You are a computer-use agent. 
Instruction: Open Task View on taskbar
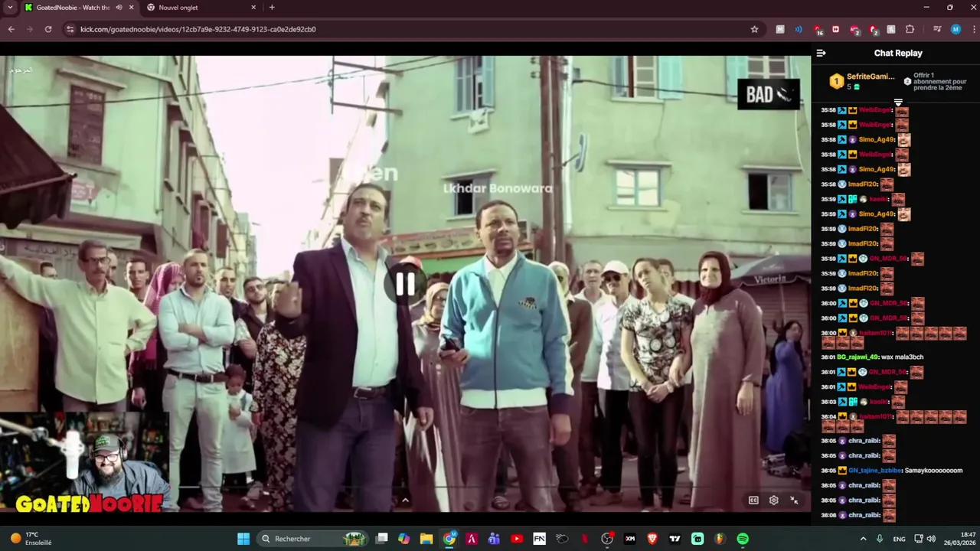(x=382, y=539)
